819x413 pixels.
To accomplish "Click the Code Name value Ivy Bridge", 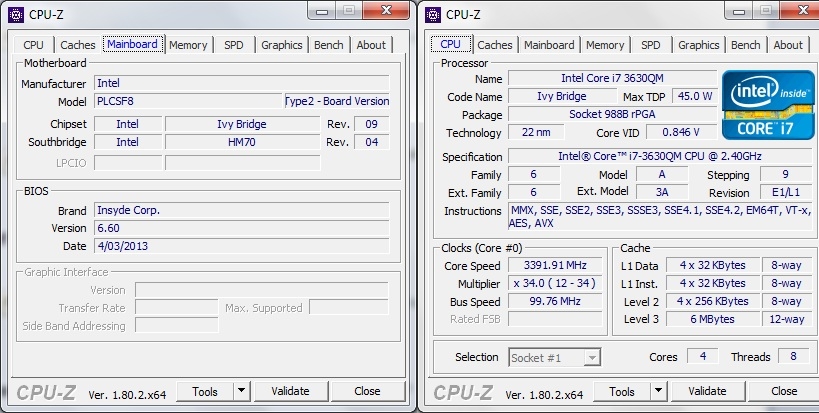I will [562, 97].
